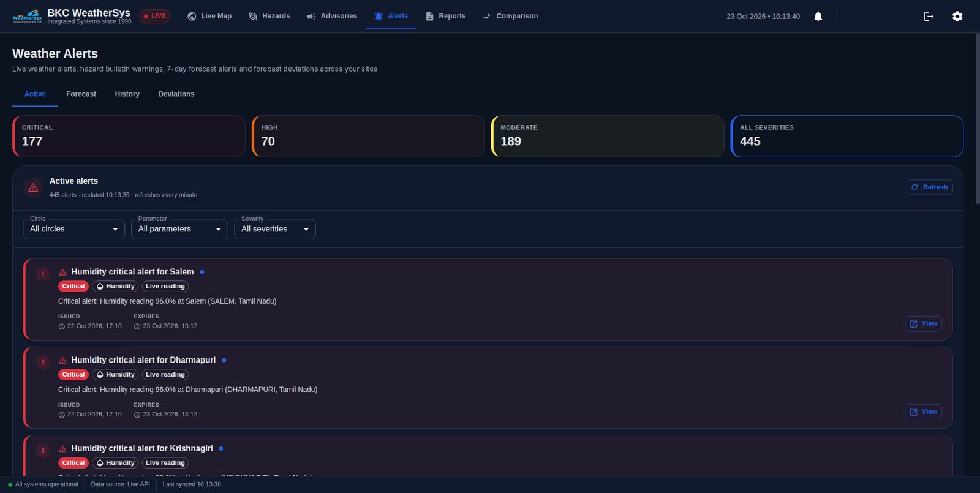This screenshot has height=493, width=980.
Task: Click the Humidity chip on Salem alert
Action: tap(115, 287)
